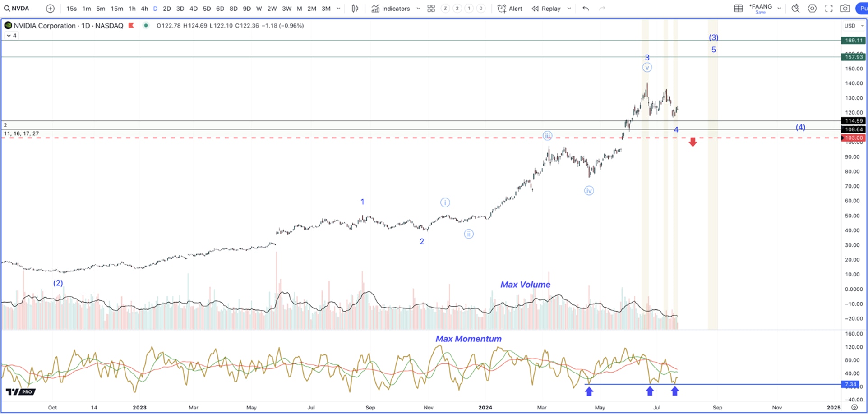This screenshot has width=868, height=414.
Task: Expand the FAANG layout dropdown arrow
Action: [779, 9]
